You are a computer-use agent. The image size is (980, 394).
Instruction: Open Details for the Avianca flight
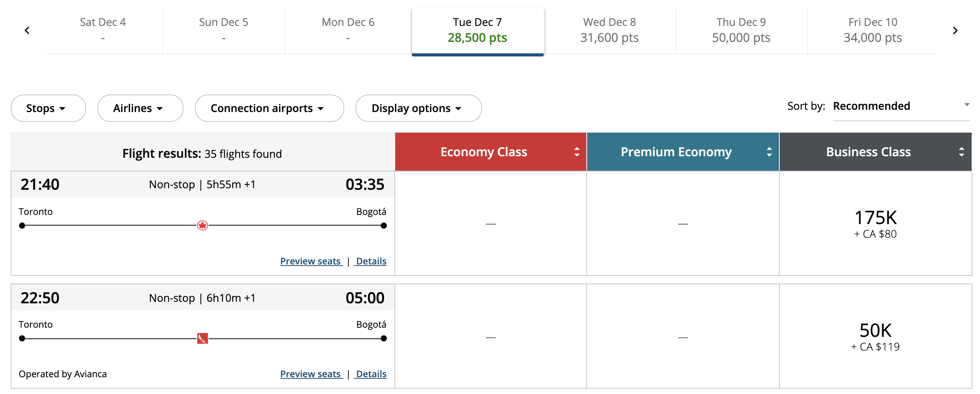371,374
